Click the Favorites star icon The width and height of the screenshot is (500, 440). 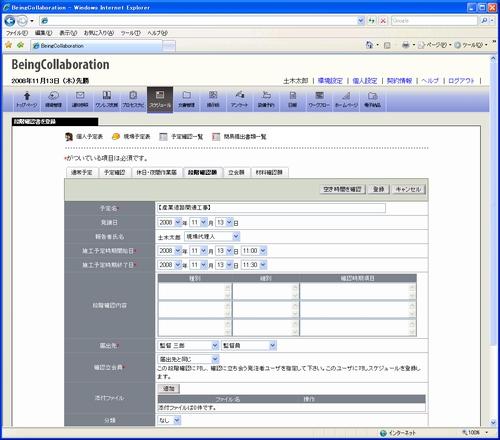(x=9, y=45)
